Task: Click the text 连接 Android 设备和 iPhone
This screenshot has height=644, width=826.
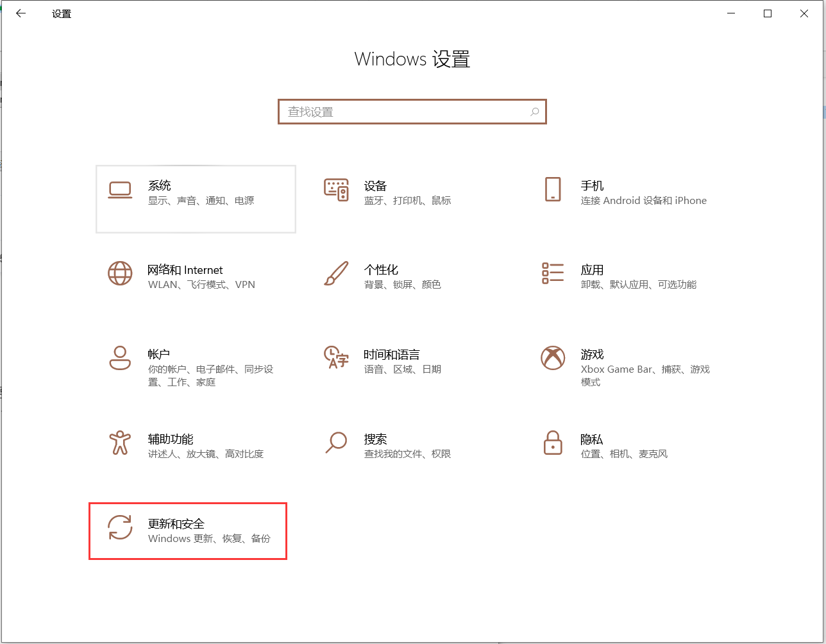Action: click(x=644, y=201)
